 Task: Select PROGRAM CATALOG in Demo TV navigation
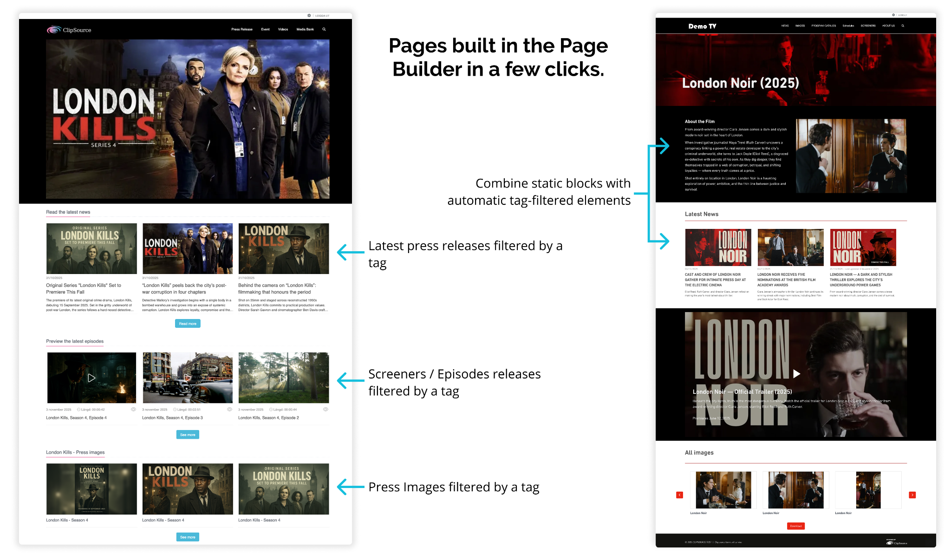pos(823,26)
